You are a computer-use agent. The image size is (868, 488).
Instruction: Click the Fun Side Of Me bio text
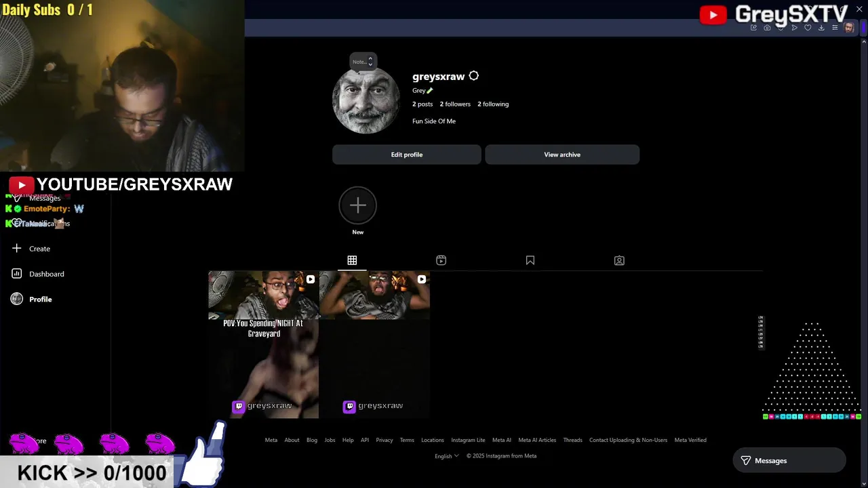434,121
